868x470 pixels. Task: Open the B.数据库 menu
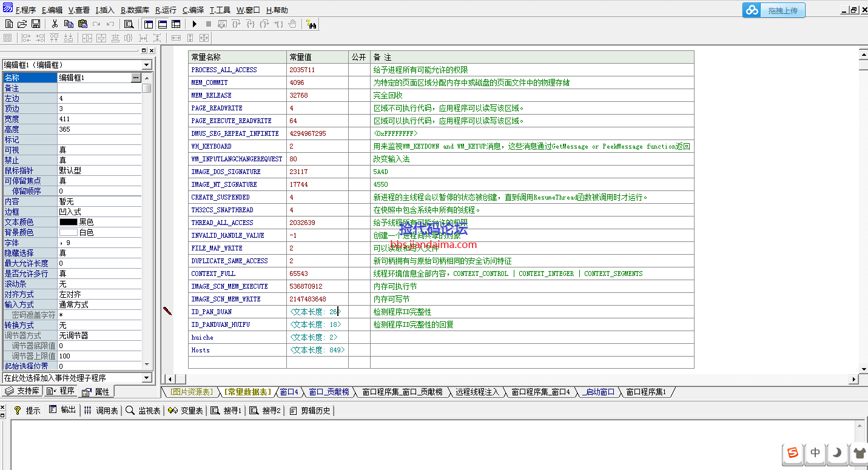point(135,10)
